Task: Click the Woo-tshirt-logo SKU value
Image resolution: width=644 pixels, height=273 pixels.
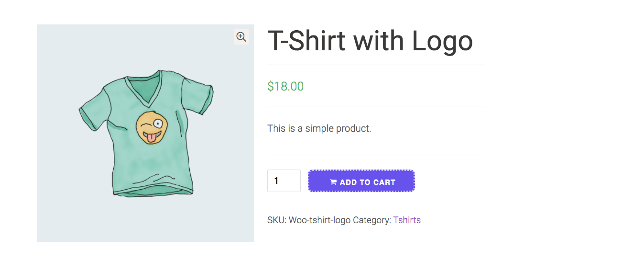Action: click(319, 220)
